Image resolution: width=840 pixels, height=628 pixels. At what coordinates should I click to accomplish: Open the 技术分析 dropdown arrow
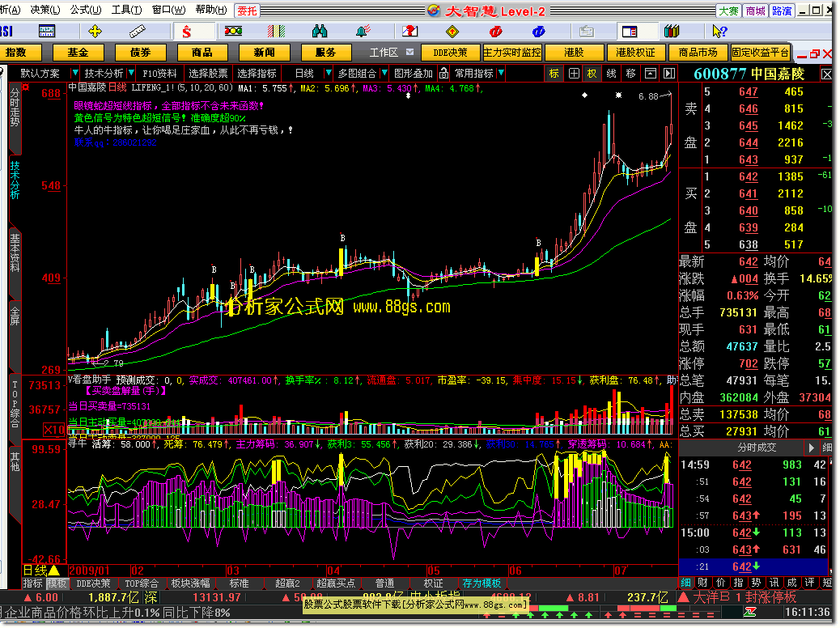(131, 73)
